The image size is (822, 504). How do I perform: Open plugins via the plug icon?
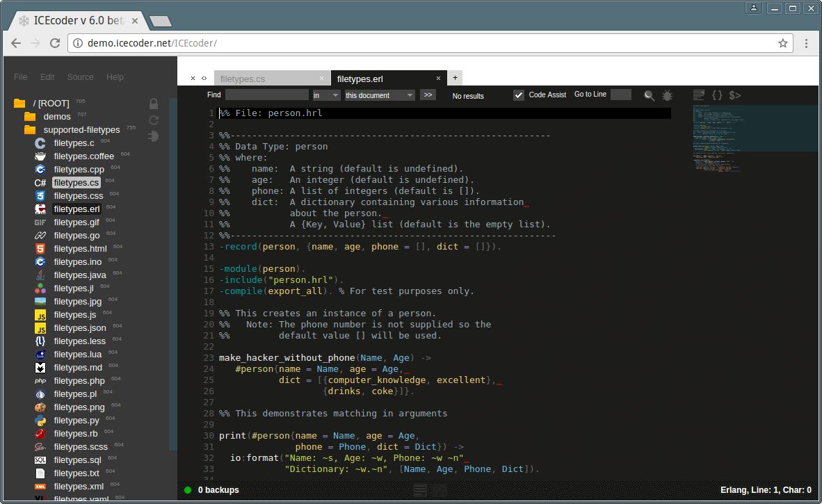[153, 136]
